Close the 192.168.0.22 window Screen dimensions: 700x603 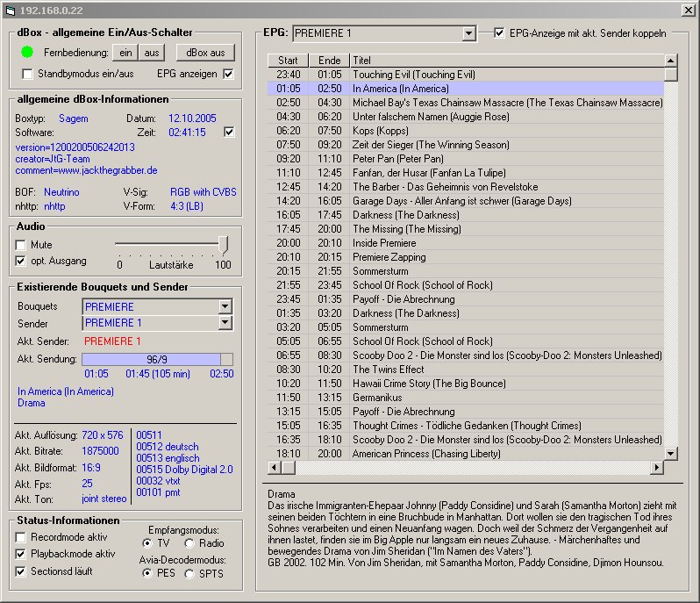688,10
